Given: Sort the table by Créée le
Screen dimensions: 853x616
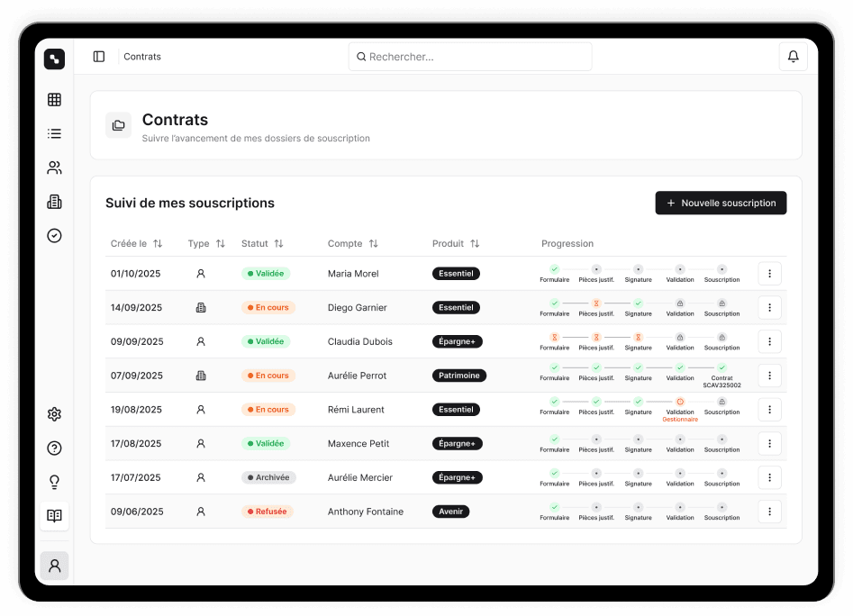Looking at the screenshot, I should coord(158,244).
